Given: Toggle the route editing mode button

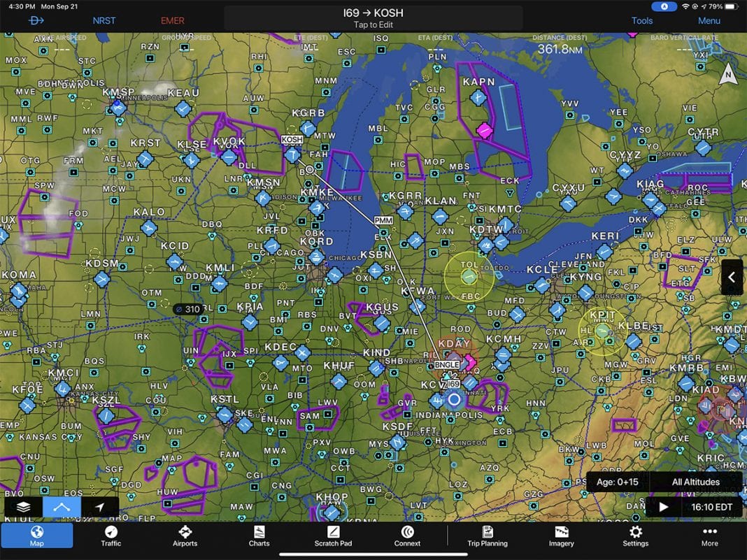Looking at the screenshot, I should coord(61,507).
